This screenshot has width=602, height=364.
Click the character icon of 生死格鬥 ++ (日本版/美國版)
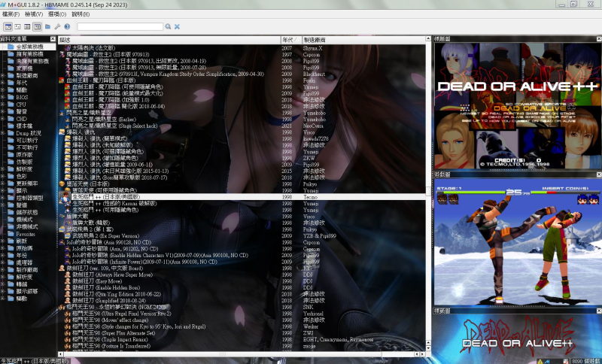click(x=64, y=197)
